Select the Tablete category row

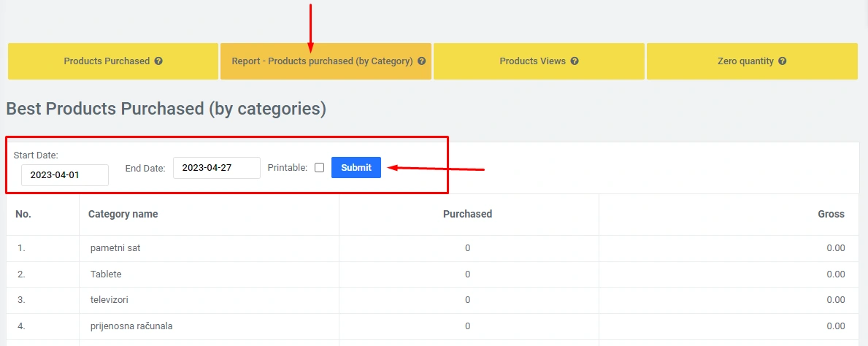click(x=106, y=274)
